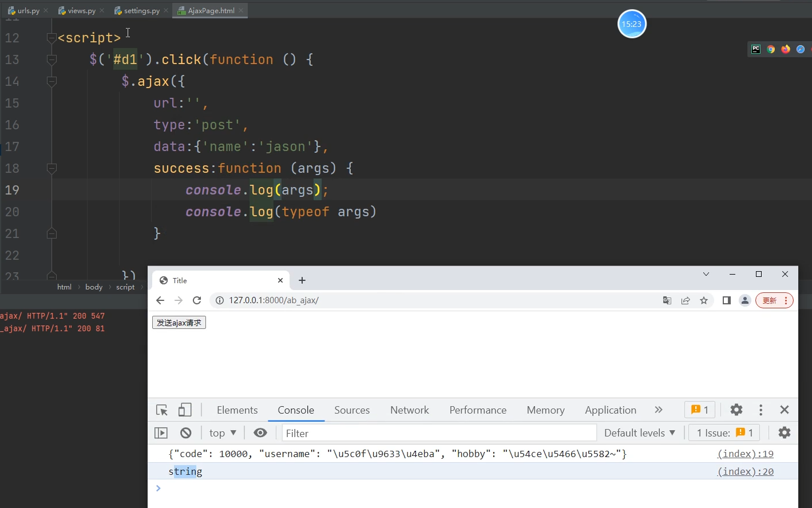
Task: Open the Performance DevTools tab
Action: tap(478, 410)
